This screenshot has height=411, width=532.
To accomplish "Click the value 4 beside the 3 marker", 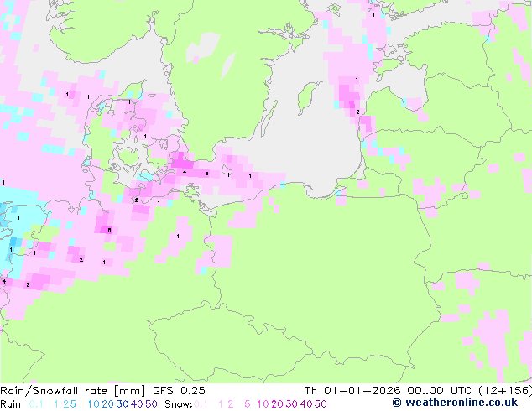I will pos(185,172).
